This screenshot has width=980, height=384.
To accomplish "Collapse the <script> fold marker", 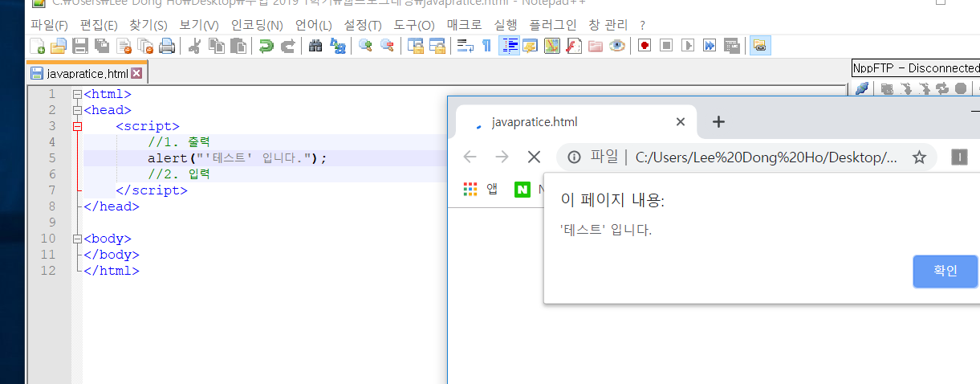I will tap(77, 126).
